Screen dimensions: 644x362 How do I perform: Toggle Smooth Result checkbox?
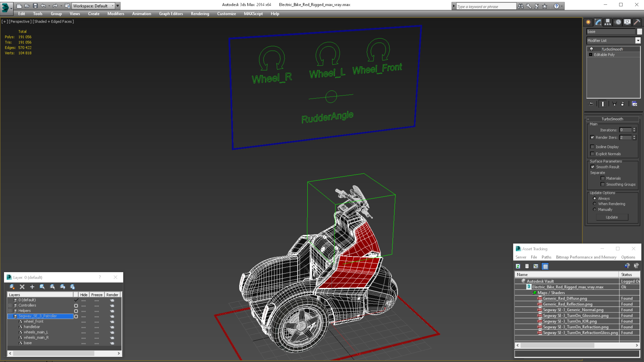tap(593, 167)
